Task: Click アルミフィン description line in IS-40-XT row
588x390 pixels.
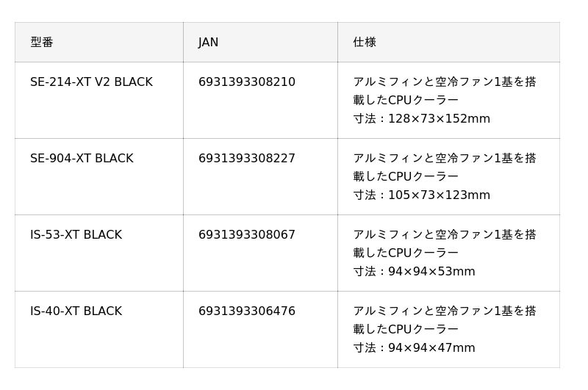Action: click(x=445, y=311)
